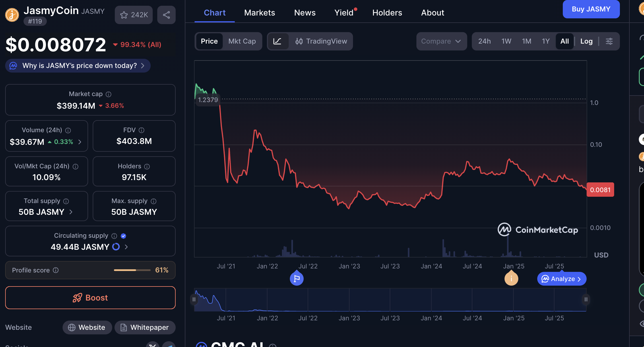Click Market cap info icon
Image resolution: width=644 pixels, height=347 pixels.
[108, 94]
